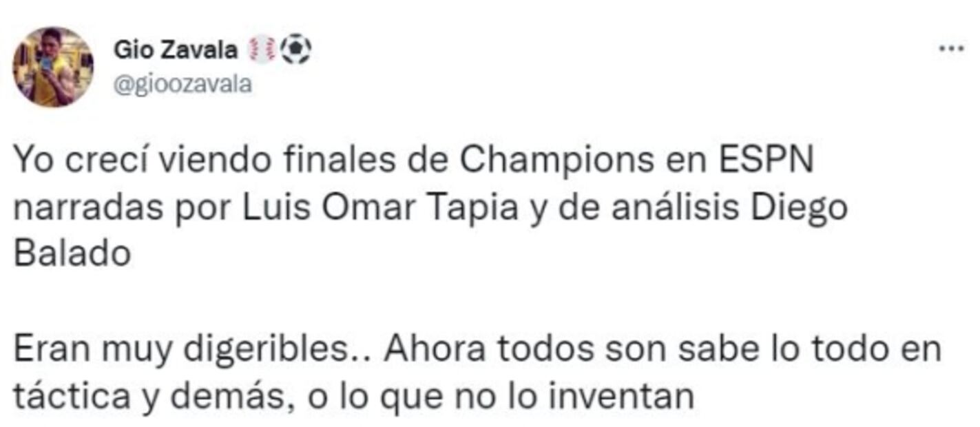This screenshot has width=980, height=427.
Task: Open the tweet's three-dot more options menu
Action: pyautogui.click(x=954, y=49)
